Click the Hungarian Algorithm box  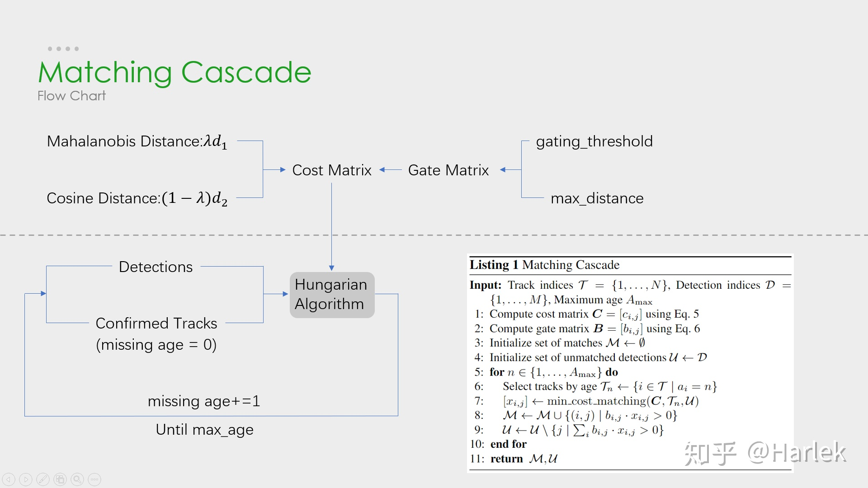332,295
